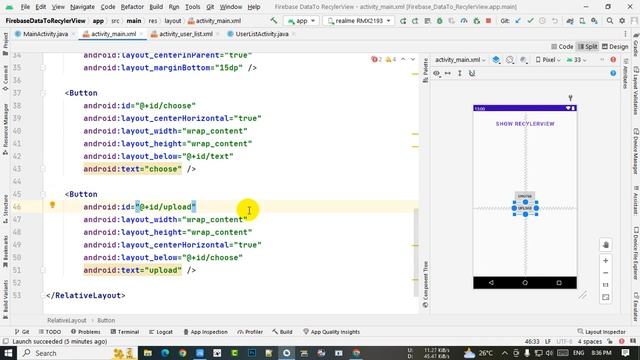The image size is (640, 360).
Task: Toggle the Component Tree side panel
Action: [425, 284]
